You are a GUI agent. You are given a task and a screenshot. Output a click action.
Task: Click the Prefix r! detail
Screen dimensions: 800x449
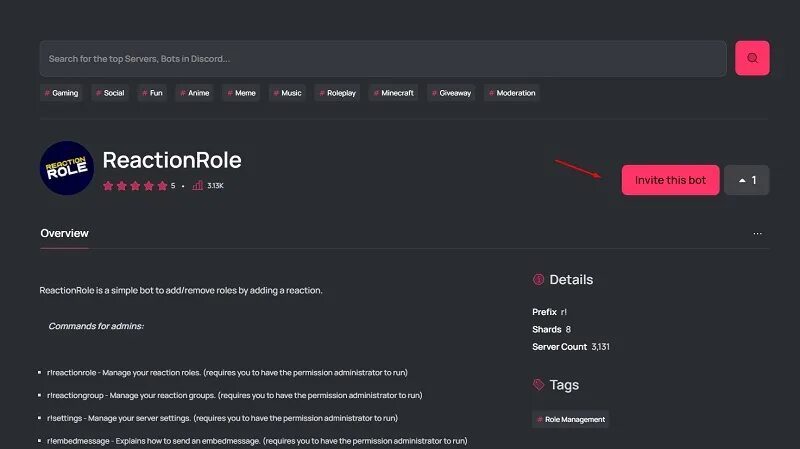click(549, 312)
